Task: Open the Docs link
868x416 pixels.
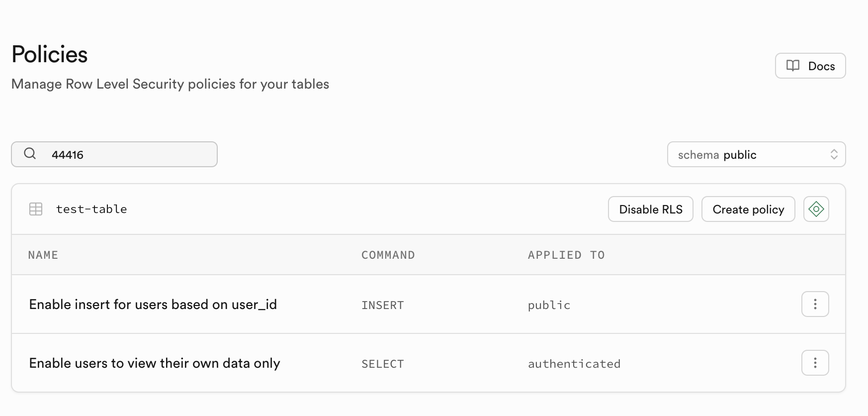Action: tap(821, 66)
